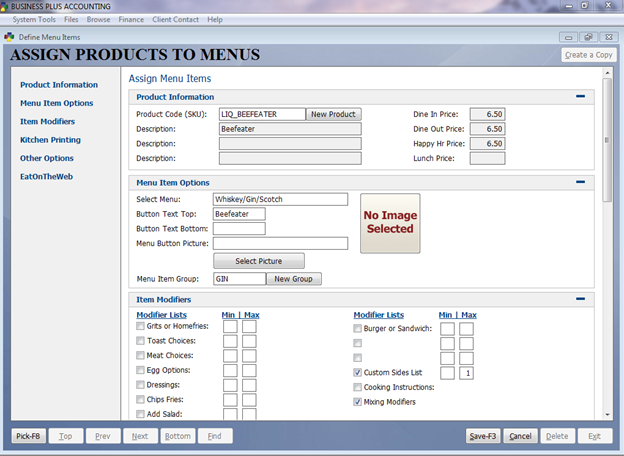
Task: Click the New Product button
Action: pos(333,114)
